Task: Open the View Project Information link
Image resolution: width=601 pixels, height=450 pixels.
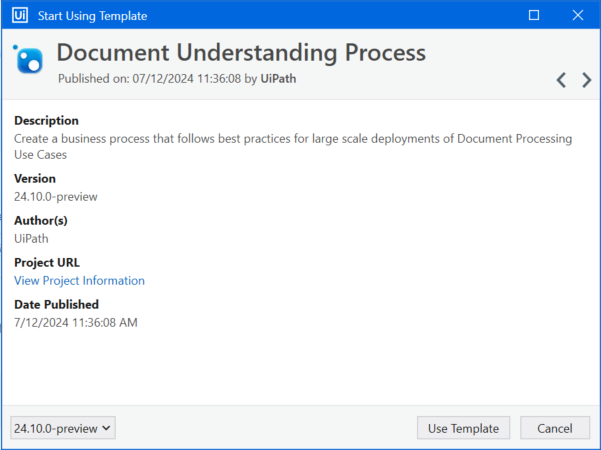Action: tap(79, 281)
